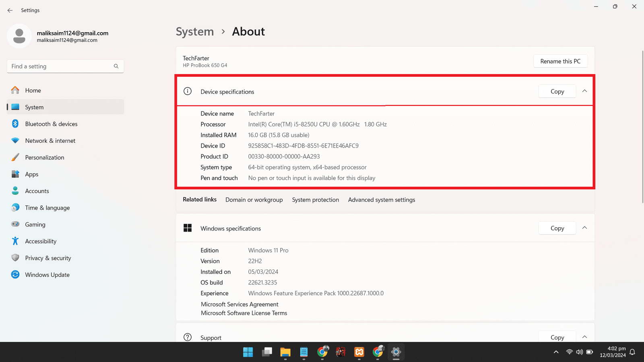The image size is (644, 362).
Task: Click the Windows Start button
Action: point(248,352)
